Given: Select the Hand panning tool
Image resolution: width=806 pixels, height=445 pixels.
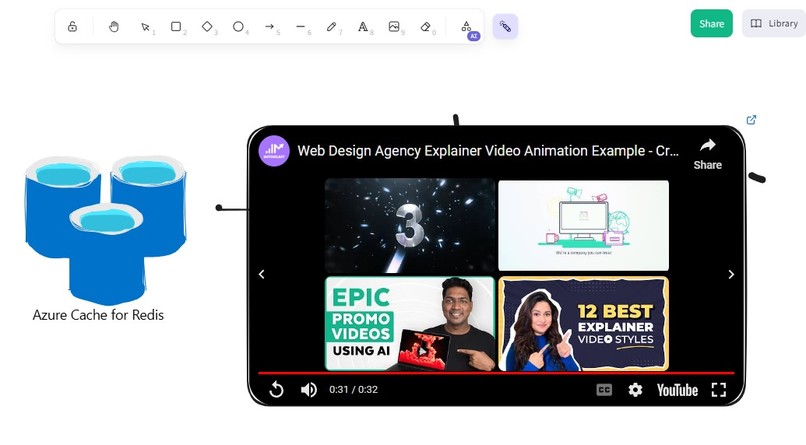Looking at the screenshot, I should coord(114,26).
